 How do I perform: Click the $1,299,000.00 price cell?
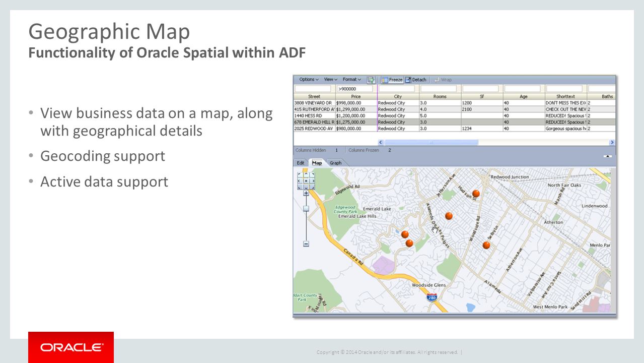pyautogui.click(x=355, y=109)
